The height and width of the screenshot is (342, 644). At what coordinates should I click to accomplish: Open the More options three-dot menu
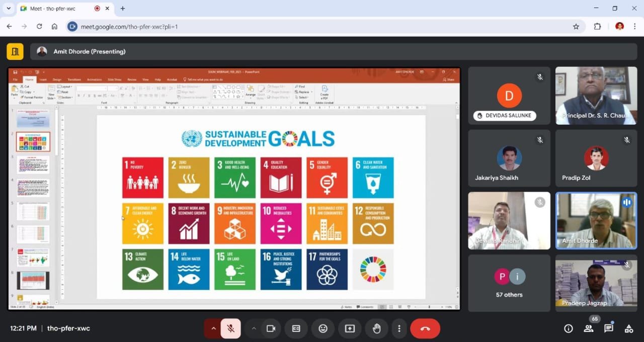coord(399,328)
